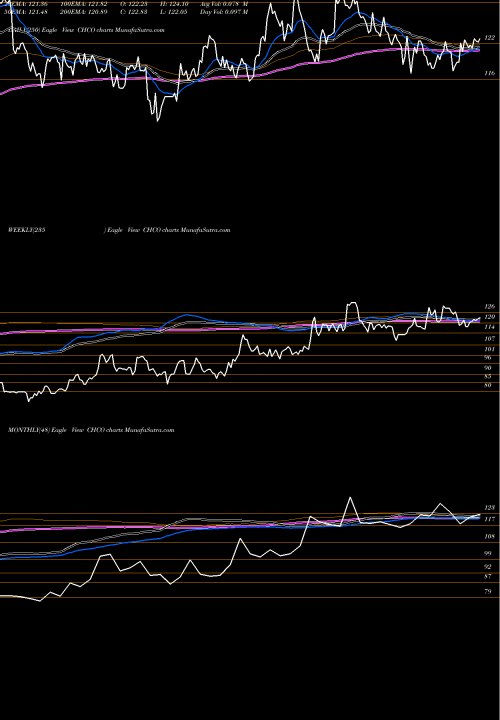Click the 79 axis label on monthly chart
500x720 pixels.
click(x=488, y=592)
